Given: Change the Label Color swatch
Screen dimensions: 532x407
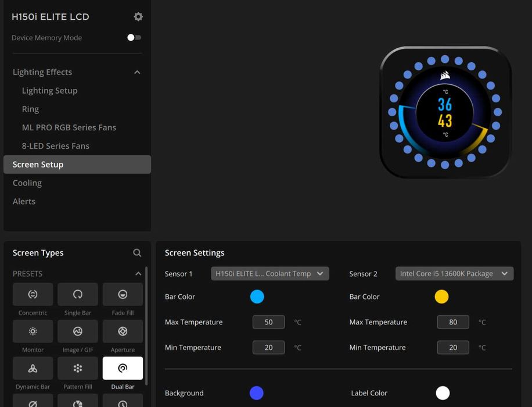Looking at the screenshot, I should [443, 393].
